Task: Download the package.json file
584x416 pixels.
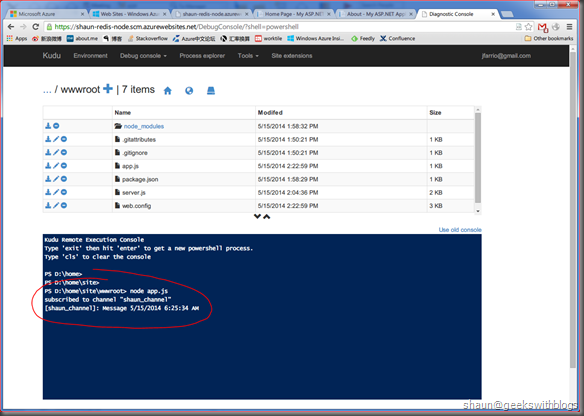Action: pyautogui.click(x=48, y=179)
